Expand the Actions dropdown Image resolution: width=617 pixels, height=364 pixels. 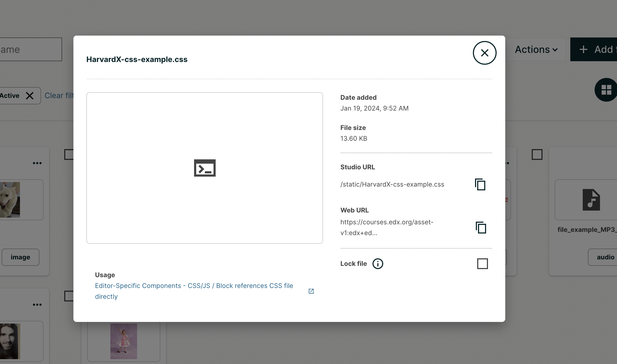(536, 49)
